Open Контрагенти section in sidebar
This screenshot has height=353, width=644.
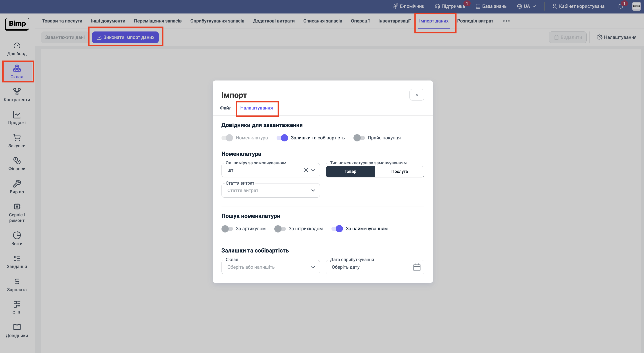[17, 95]
